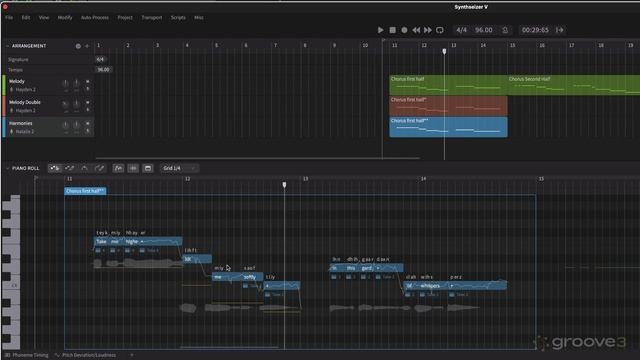Select the pencil note drawing tool
The height and width of the screenshot is (360, 640).
click(x=69, y=168)
